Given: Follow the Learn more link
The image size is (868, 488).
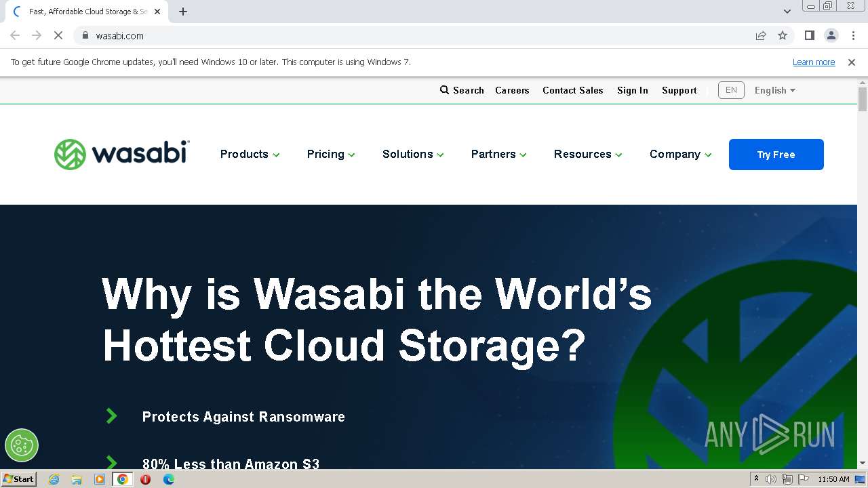Looking at the screenshot, I should coord(814,62).
